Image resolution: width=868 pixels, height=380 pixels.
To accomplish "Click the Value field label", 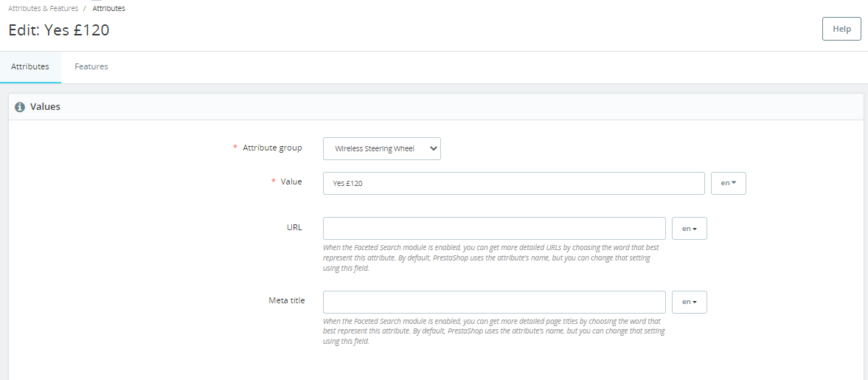I will (291, 182).
